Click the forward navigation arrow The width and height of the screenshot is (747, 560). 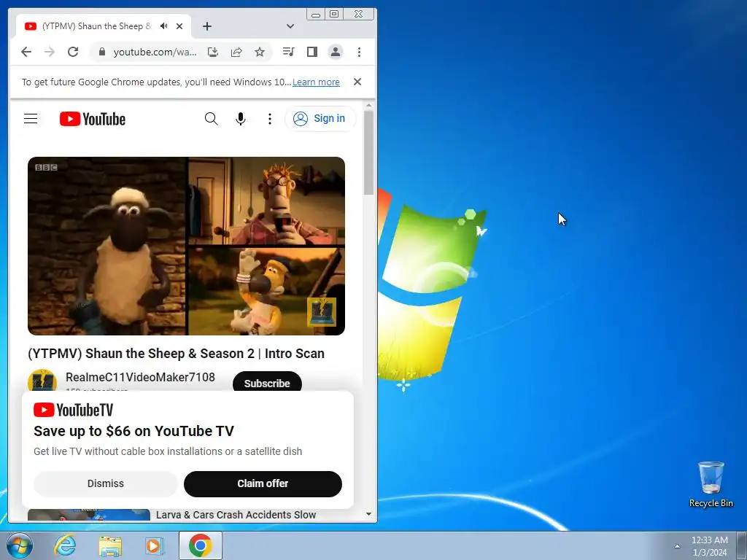coord(50,52)
